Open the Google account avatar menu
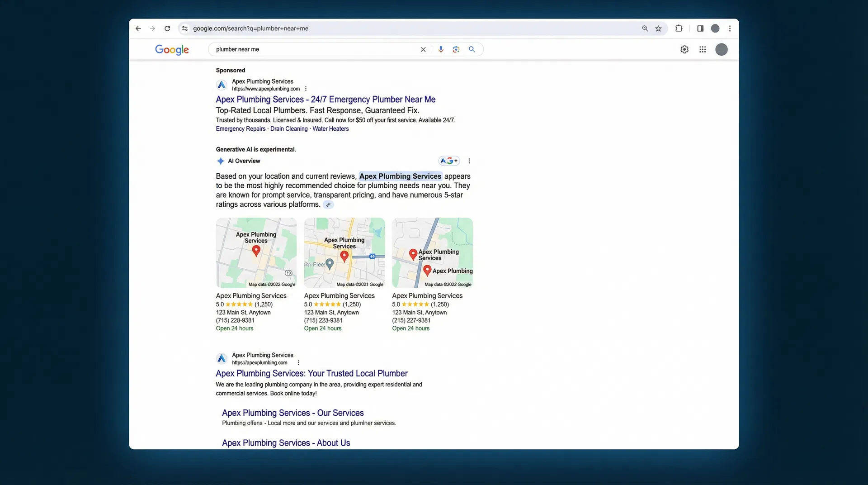The image size is (868, 485). click(721, 49)
